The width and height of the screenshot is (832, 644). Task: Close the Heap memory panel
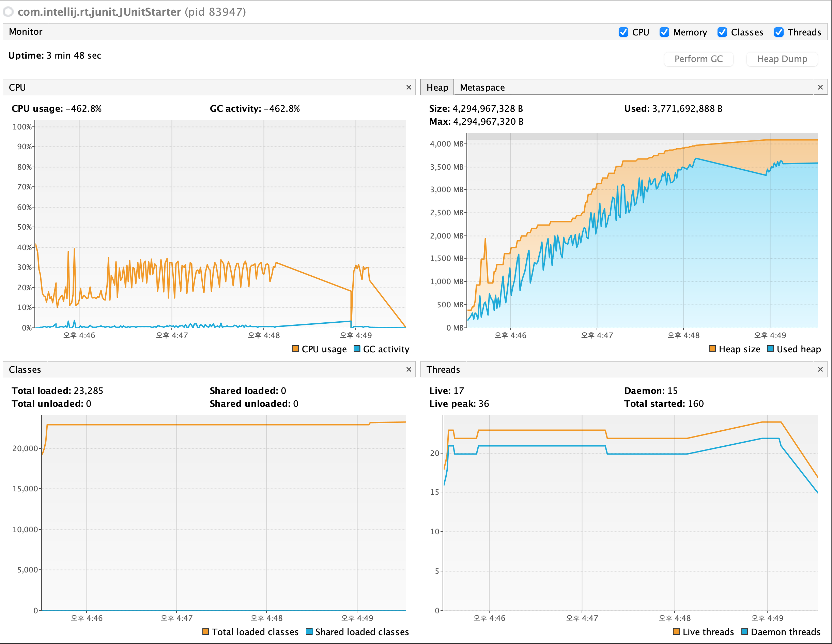coord(820,87)
